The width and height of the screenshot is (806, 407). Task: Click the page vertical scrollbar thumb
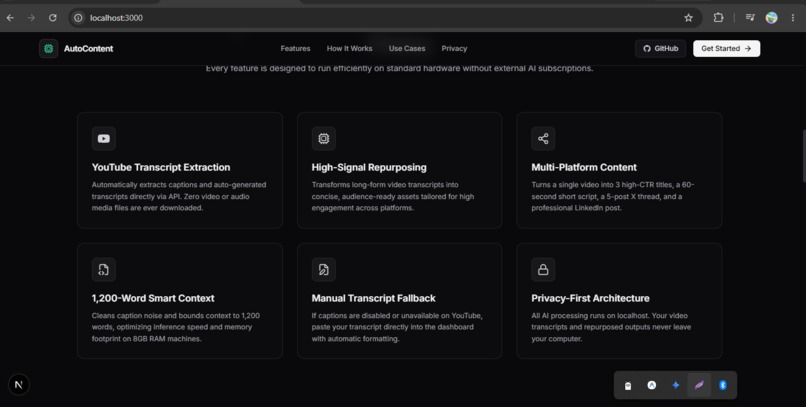[x=803, y=156]
